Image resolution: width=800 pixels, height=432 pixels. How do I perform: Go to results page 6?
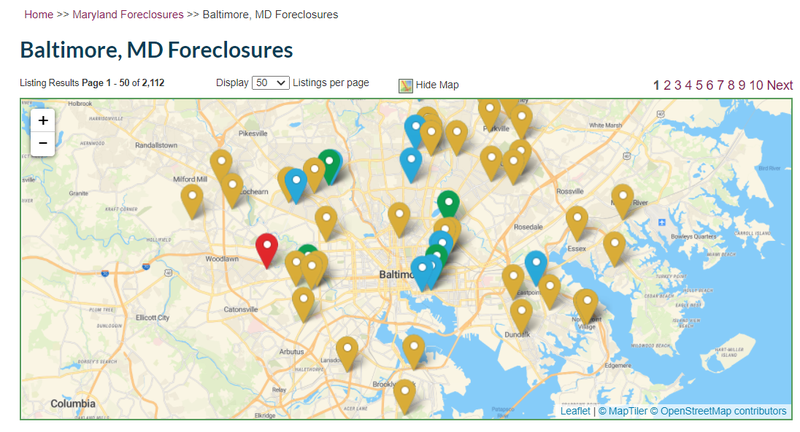[x=710, y=85]
